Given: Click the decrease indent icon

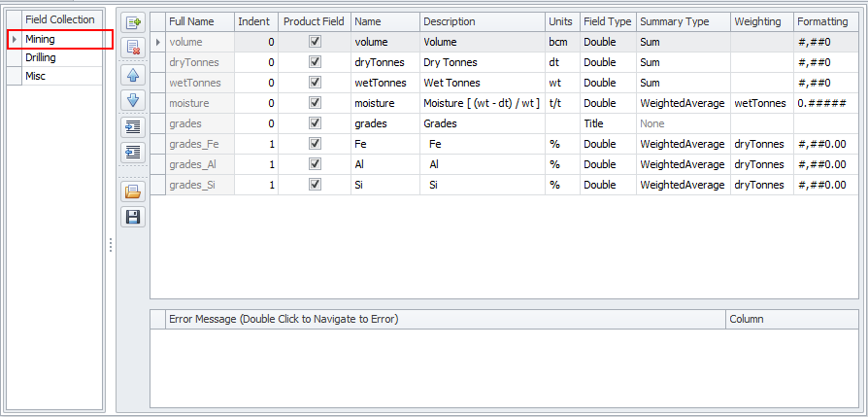Looking at the screenshot, I should (133, 152).
